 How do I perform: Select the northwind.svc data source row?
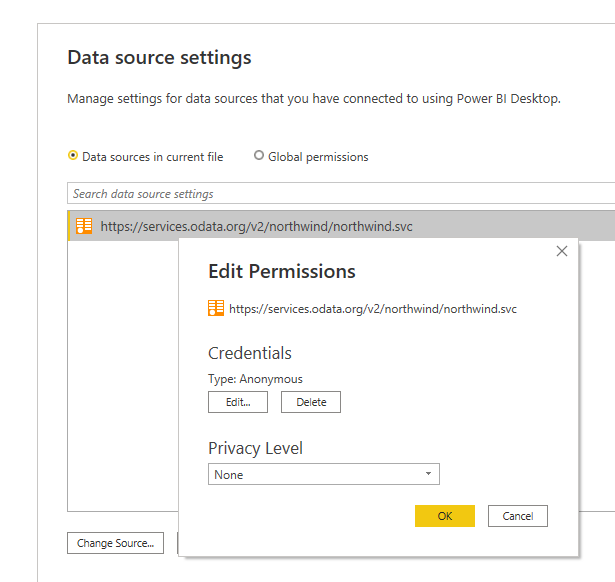point(341,226)
